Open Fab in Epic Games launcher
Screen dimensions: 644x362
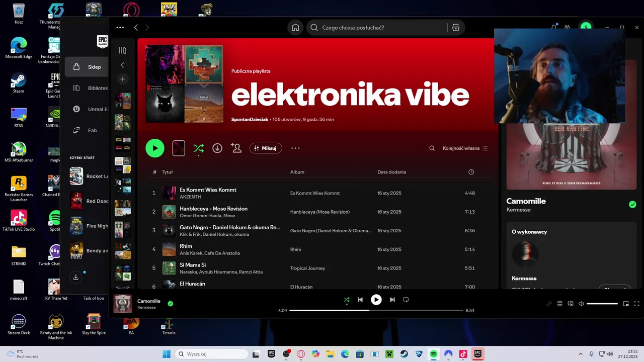pyautogui.click(x=86, y=130)
